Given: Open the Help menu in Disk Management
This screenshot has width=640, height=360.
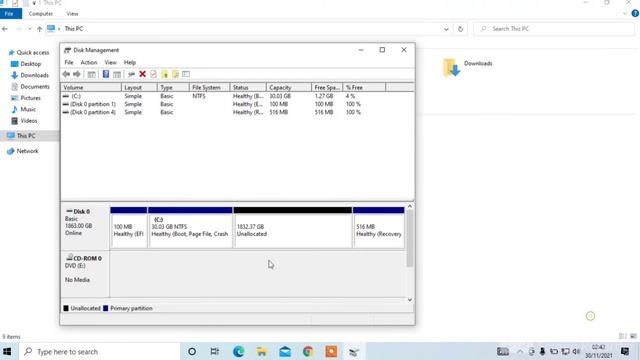Looking at the screenshot, I should pos(130,62).
